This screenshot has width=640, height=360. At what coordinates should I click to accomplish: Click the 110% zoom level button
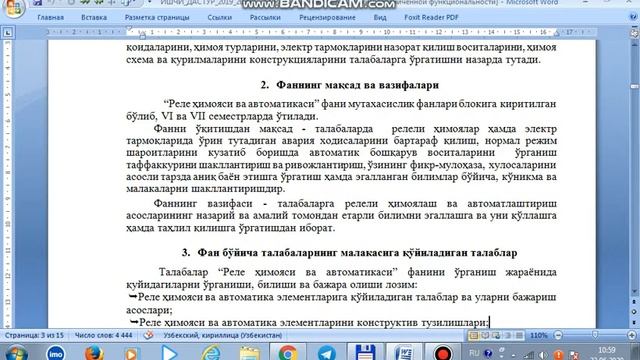(x=538, y=336)
